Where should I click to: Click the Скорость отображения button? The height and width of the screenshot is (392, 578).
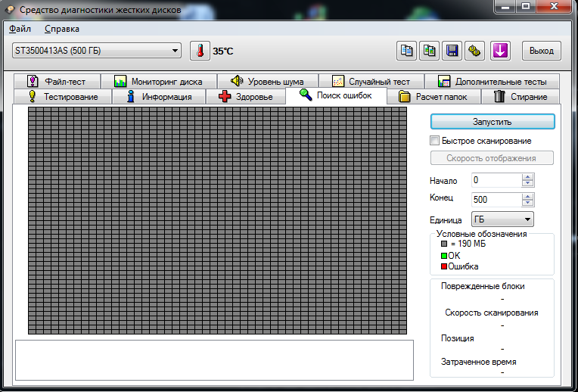click(492, 158)
